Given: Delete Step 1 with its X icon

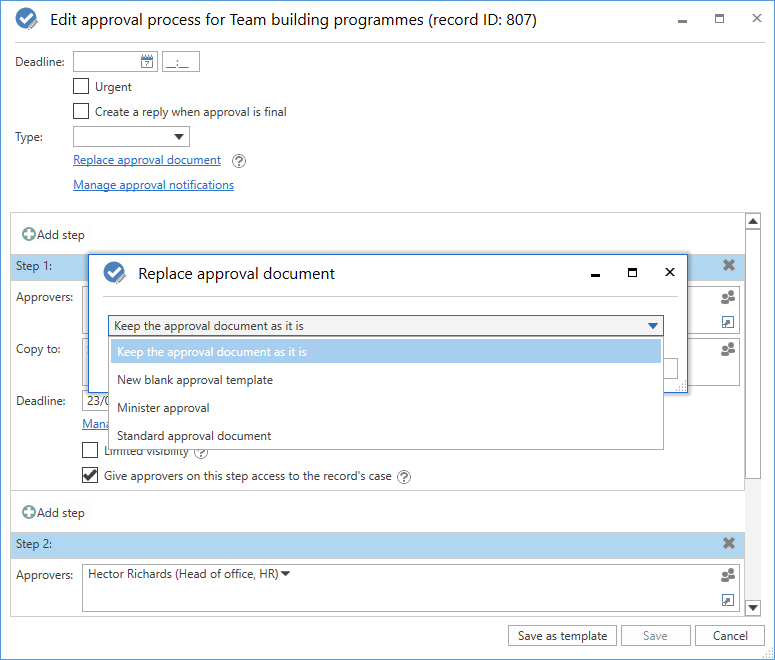Looking at the screenshot, I should [x=729, y=266].
